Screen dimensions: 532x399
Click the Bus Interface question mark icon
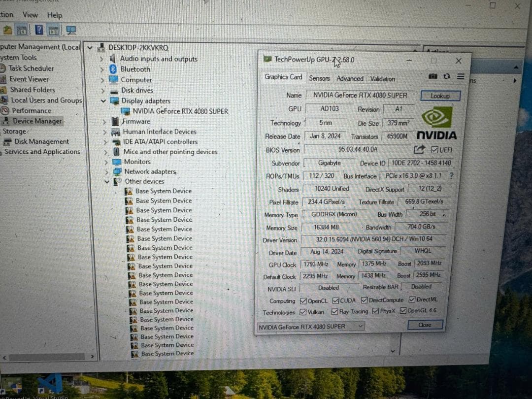point(451,175)
